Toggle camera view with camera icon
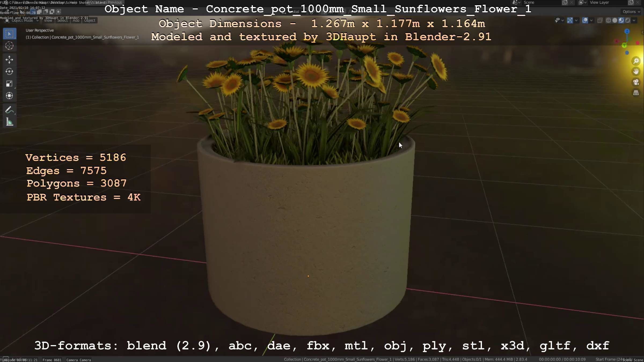Image resolution: width=644 pixels, height=362 pixels. pos(636,82)
